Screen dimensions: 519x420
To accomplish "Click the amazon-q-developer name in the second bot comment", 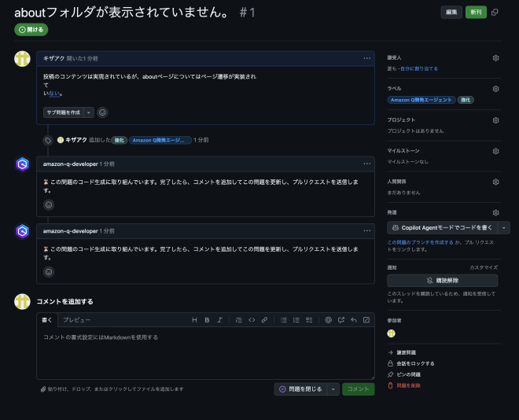I will pos(71,231).
